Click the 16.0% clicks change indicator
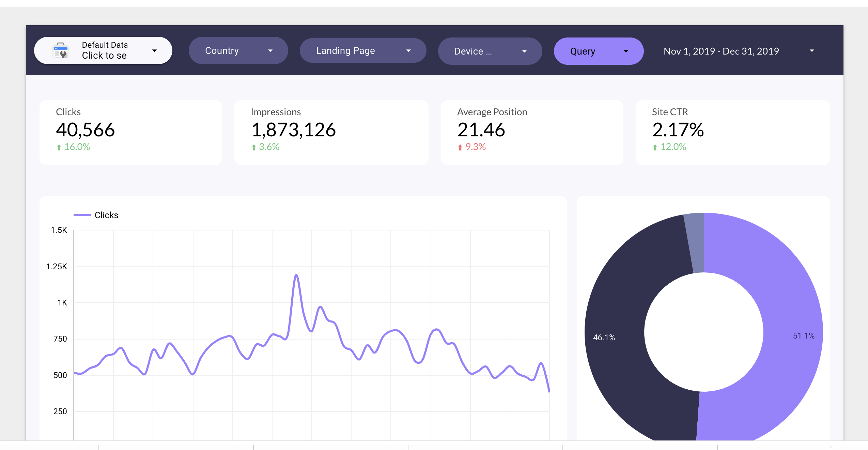 [x=73, y=147]
